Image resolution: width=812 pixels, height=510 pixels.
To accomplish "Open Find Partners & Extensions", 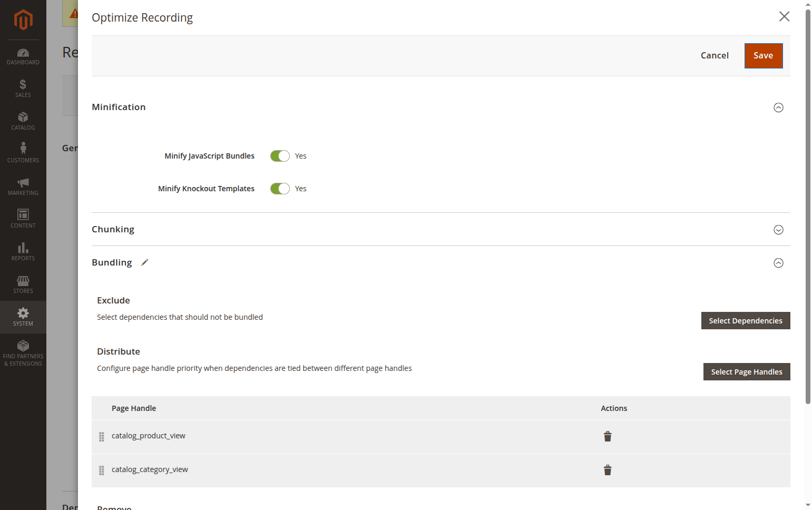I will click(23, 354).
